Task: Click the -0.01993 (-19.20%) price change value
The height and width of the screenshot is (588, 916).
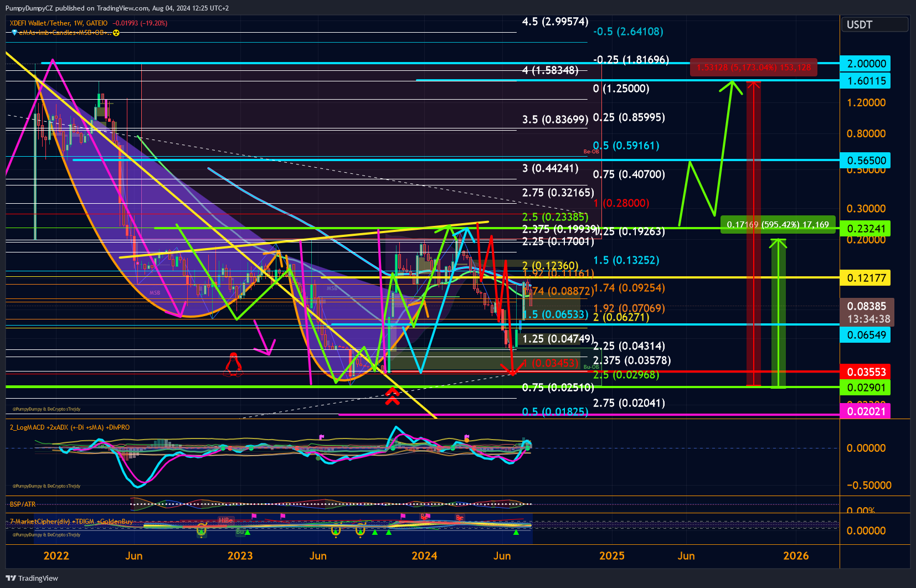Action: 140,23
